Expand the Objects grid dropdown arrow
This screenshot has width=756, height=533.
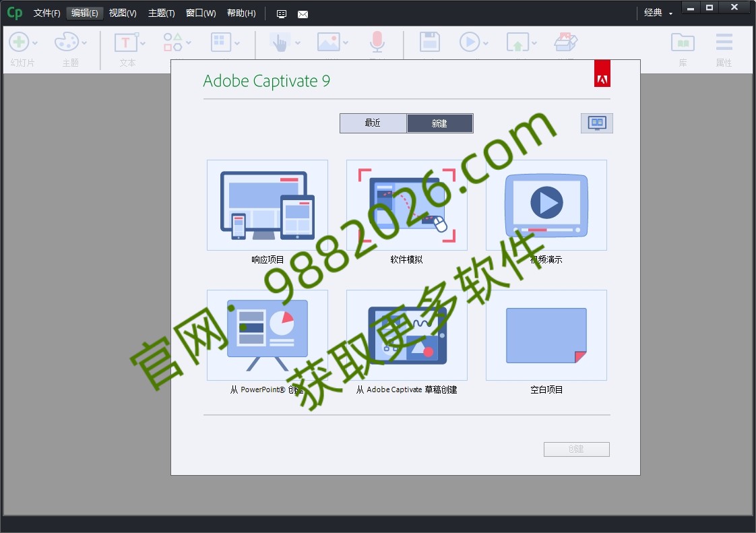(237, 43)
